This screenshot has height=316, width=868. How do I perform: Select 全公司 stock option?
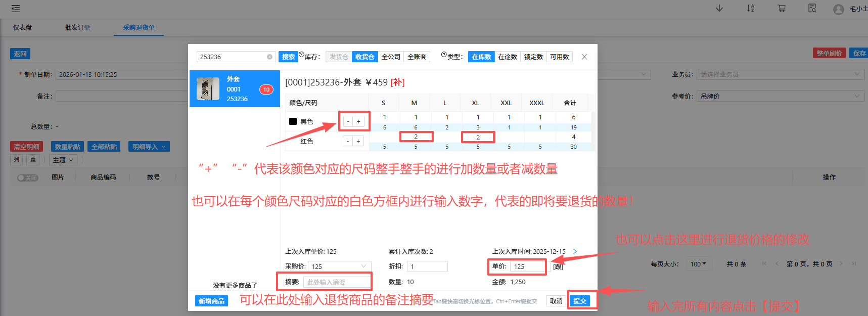pos(391,57)
